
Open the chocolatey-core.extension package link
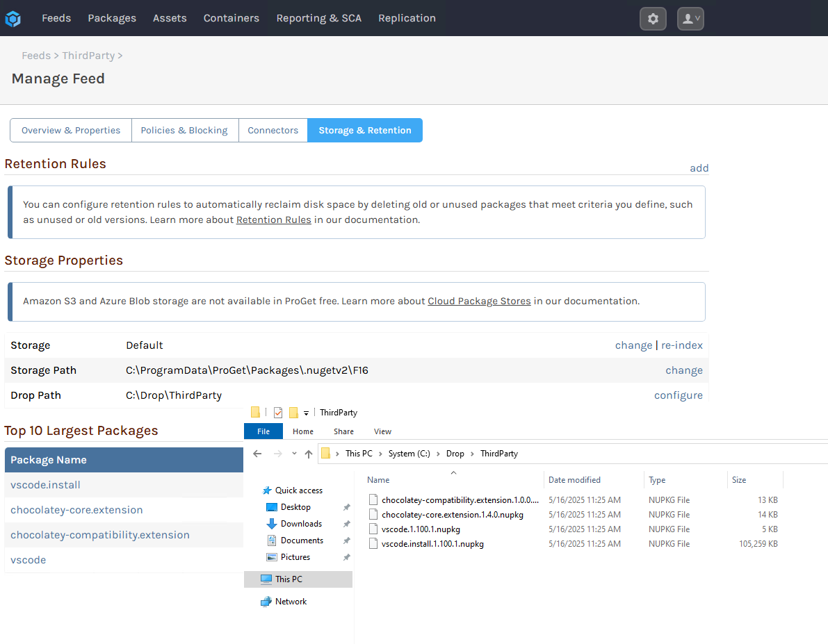(76, 510)
